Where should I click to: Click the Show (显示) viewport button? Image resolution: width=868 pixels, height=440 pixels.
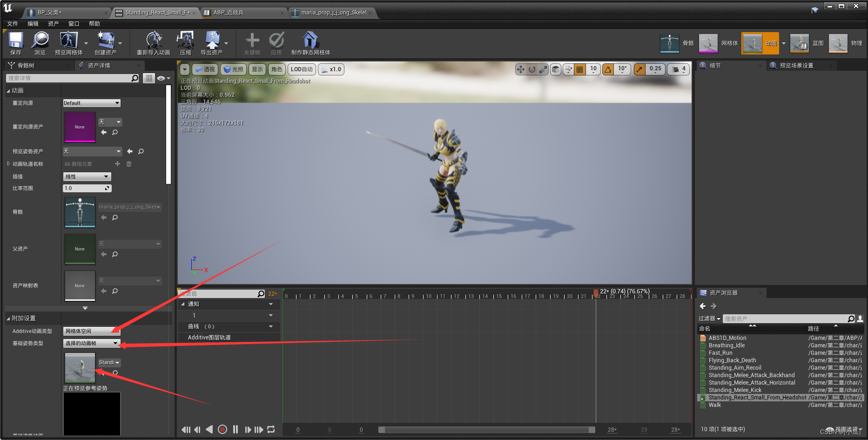click(x=257, y=69)
